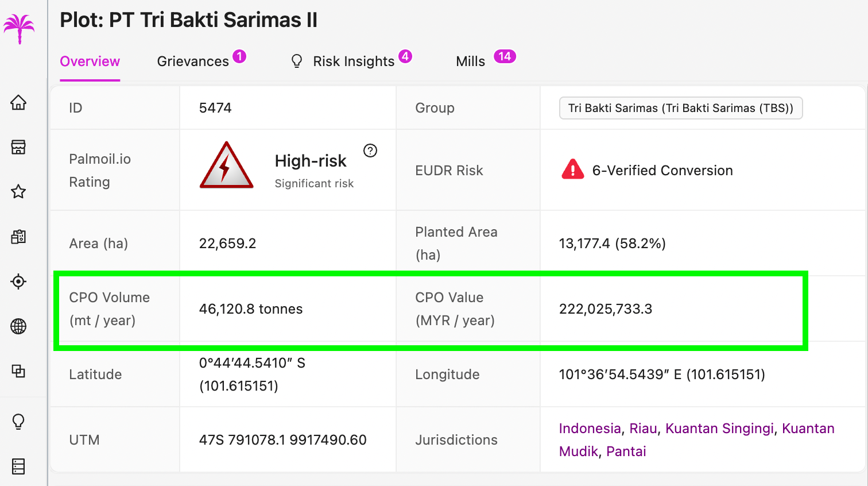Screen dimensions: 868x486
Task: Click the 6-Verified Conversion text
Action: tap(662, 171)
